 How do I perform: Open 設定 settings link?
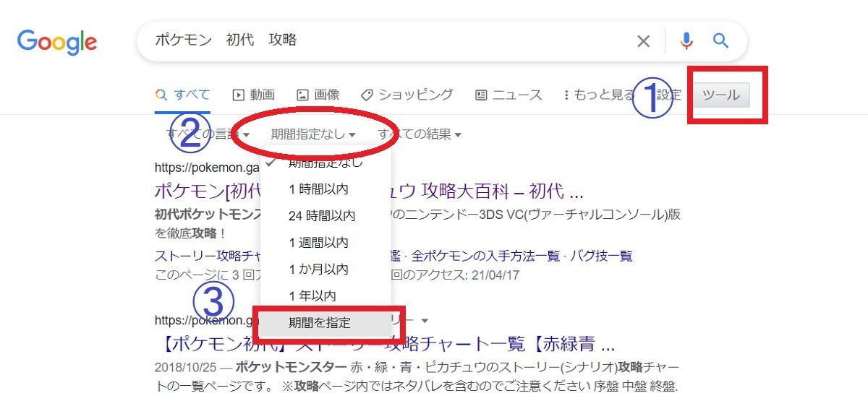coord(668,95)
